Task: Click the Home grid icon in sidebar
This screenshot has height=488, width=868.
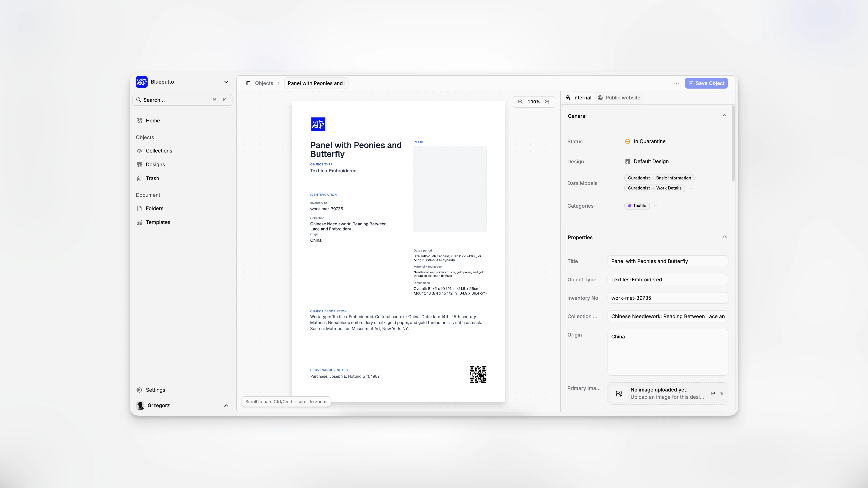Action: [x=139, y=121]
